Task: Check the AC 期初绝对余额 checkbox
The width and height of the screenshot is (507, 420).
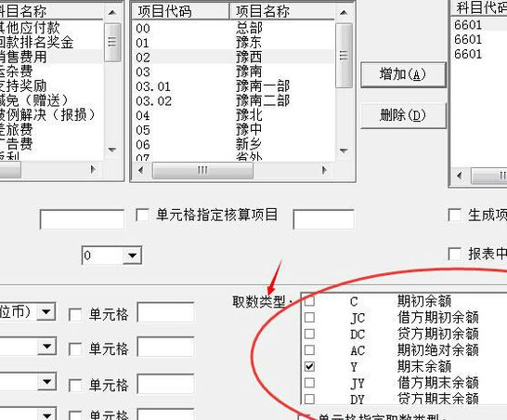Action: tap(309, 349)
